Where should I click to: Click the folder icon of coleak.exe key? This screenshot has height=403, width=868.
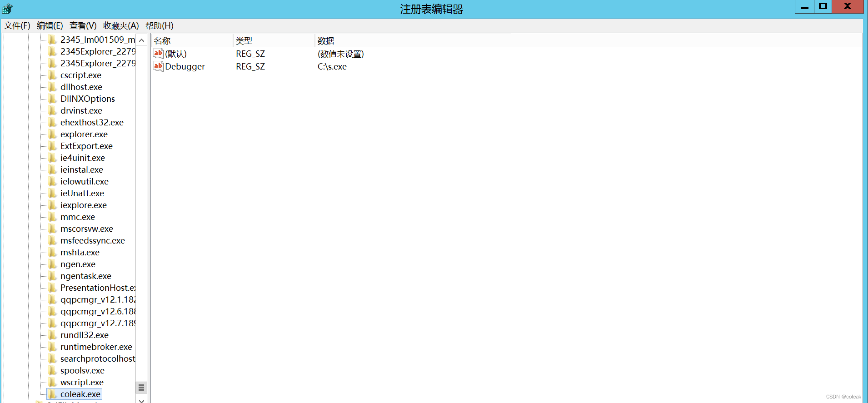click(53, 394)
